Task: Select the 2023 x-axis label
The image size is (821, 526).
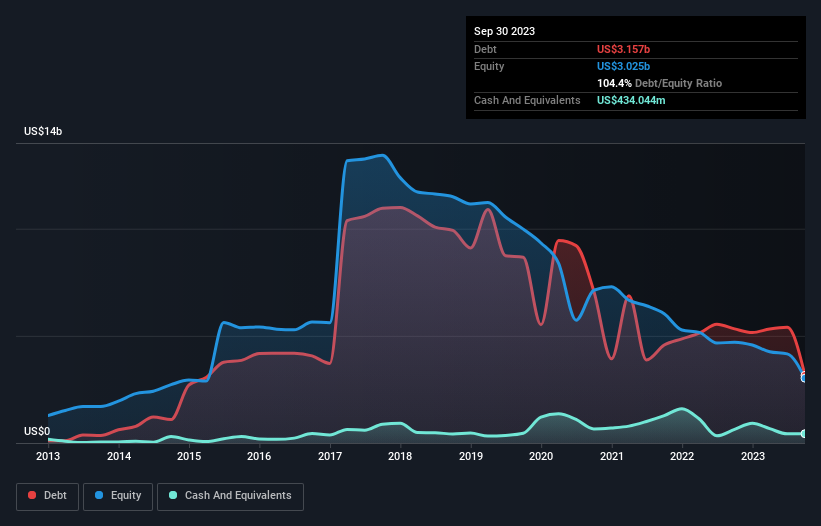Action: tap(752, 456)
